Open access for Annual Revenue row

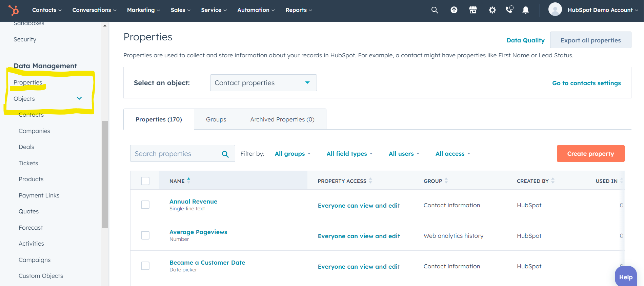click(x=359, y=206)
